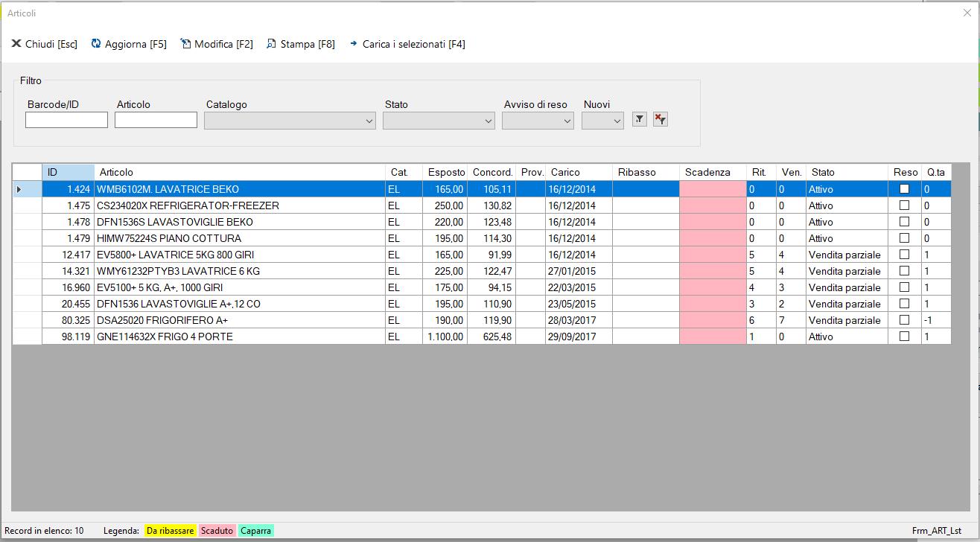
Task: Click Esposto value 1.100,00
Action: 445,337
